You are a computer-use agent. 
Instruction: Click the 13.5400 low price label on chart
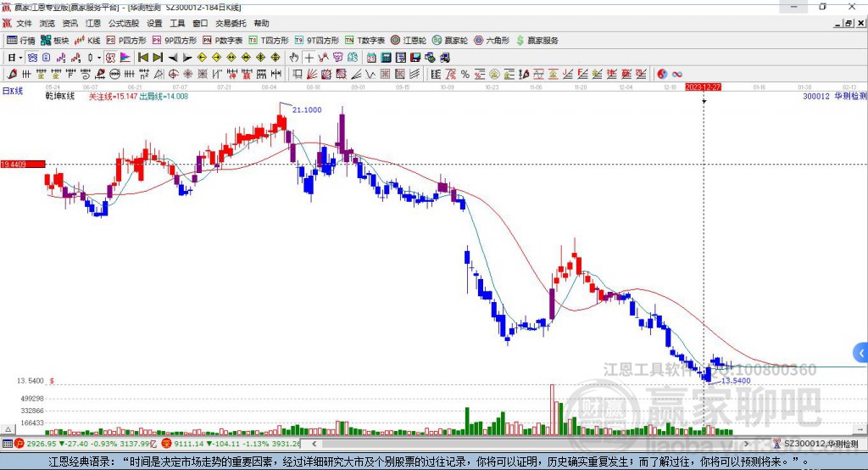tap(736, 381)
